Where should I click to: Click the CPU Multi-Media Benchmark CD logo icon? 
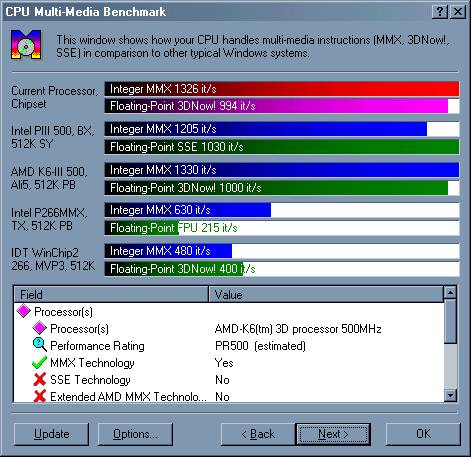click(26, 45)
